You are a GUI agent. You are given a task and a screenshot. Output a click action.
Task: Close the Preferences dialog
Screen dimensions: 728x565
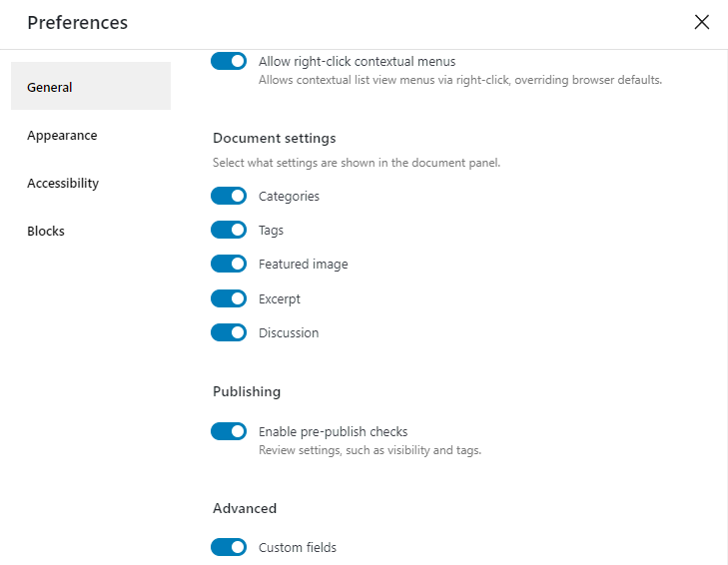click(702, 22)
